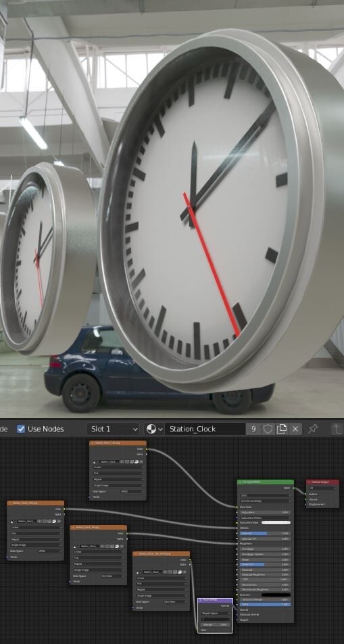Select the Principled BSDF node header
This screenshot has height=644, width=344.
pyautogui.click(x=266, y=482)
